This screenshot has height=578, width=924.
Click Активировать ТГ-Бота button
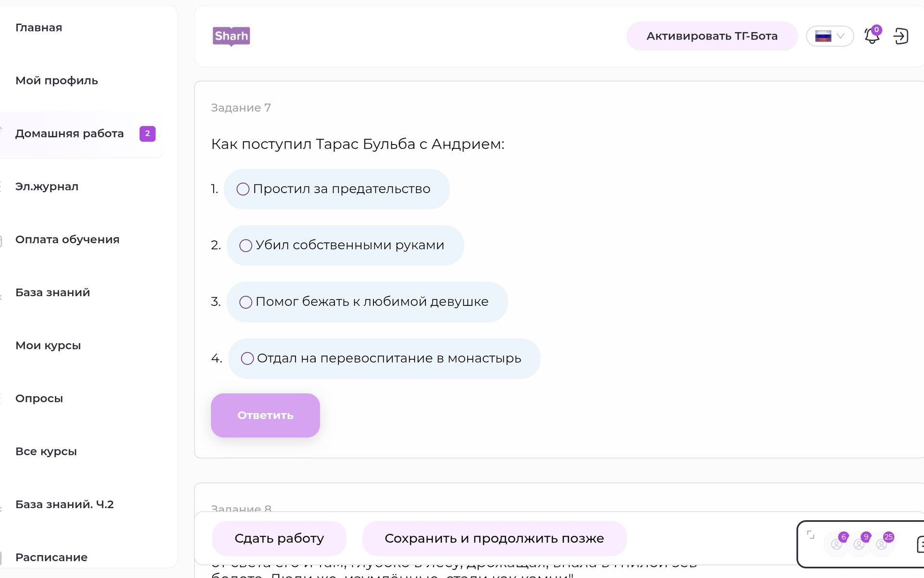[712, 36]
